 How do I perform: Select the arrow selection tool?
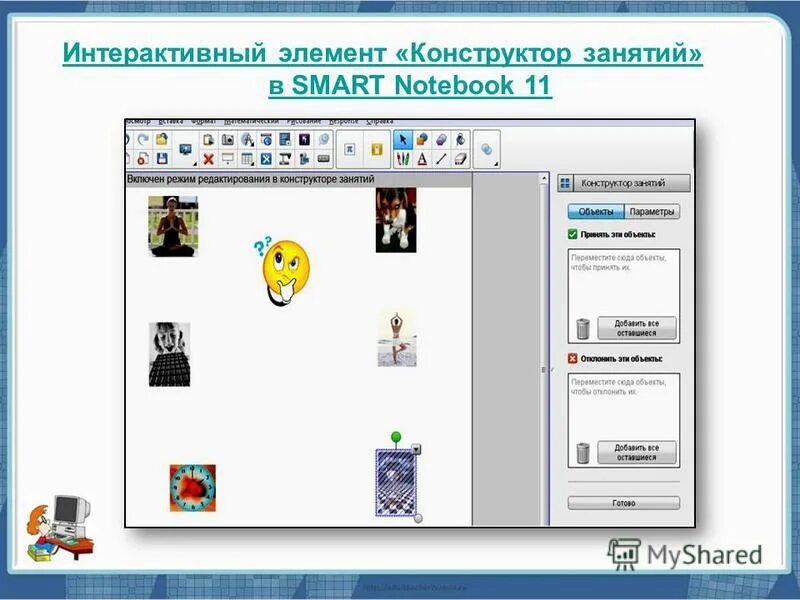click(403, 138)
